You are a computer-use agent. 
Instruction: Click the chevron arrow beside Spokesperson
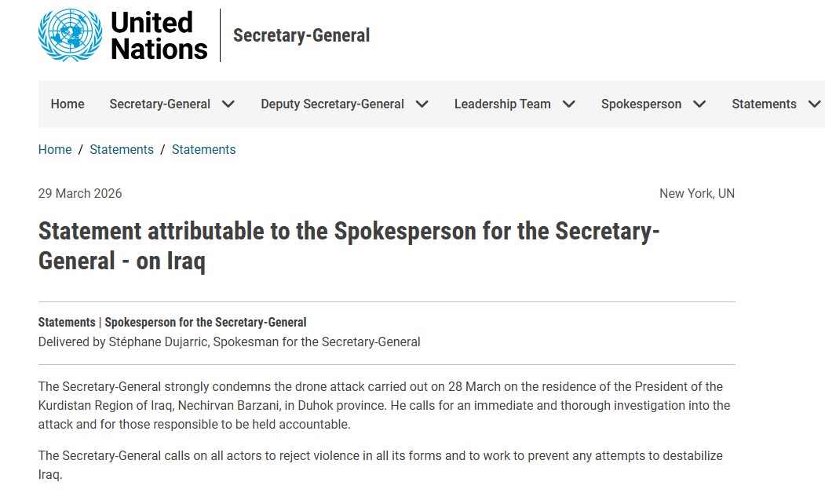(x=699, y=104)
